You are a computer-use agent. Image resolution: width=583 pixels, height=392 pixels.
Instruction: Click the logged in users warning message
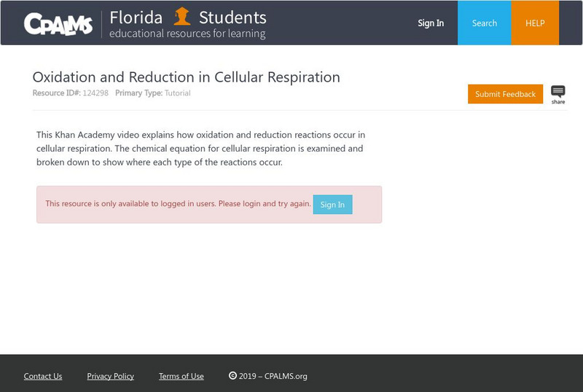[x=178, y=204]
